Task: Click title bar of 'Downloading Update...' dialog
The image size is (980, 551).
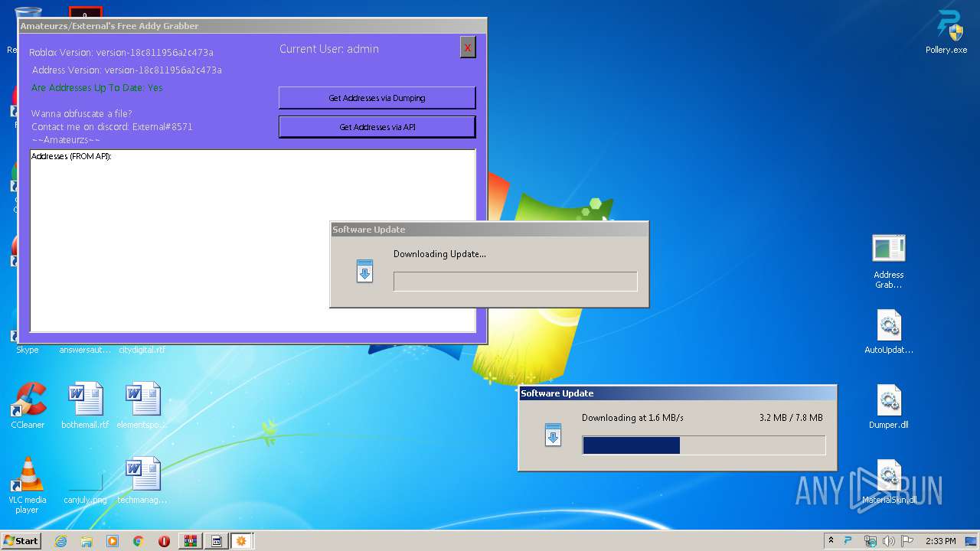Action: click(x=489, y=230)
